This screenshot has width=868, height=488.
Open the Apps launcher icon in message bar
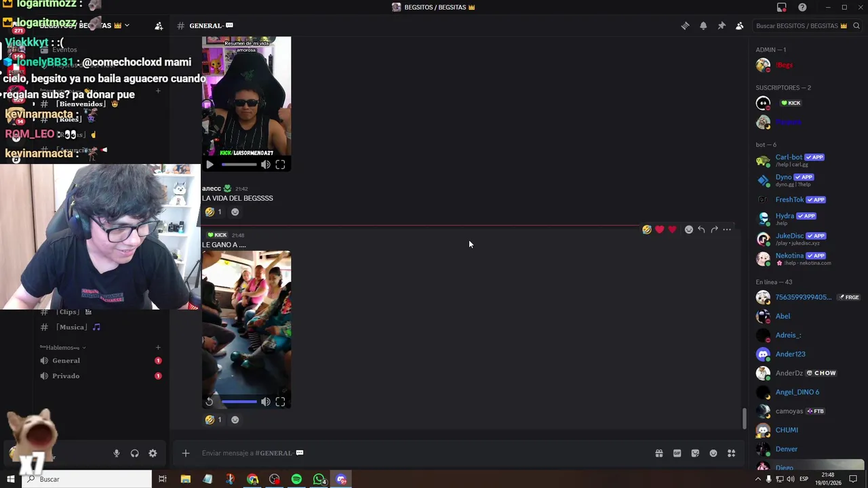click(732, 453)
